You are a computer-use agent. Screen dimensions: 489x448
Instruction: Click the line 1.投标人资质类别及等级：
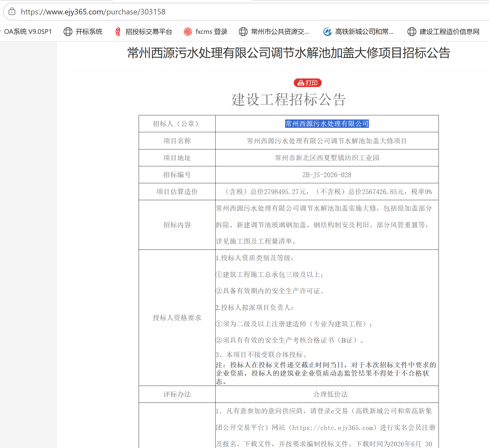[x=255, y=258]
